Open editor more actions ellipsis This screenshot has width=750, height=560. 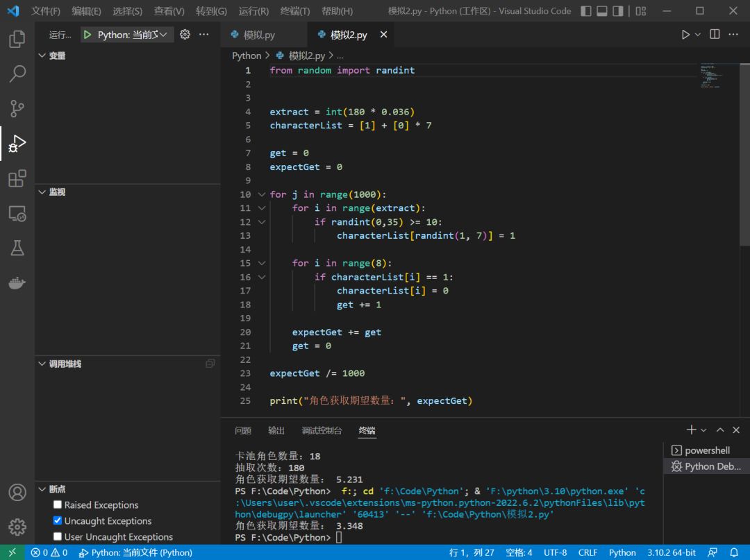(733, 35)
